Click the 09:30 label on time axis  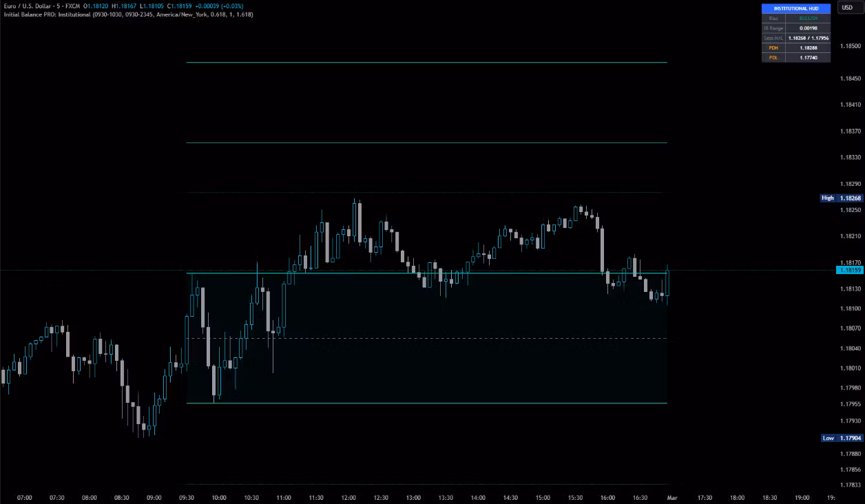[186, 497]
